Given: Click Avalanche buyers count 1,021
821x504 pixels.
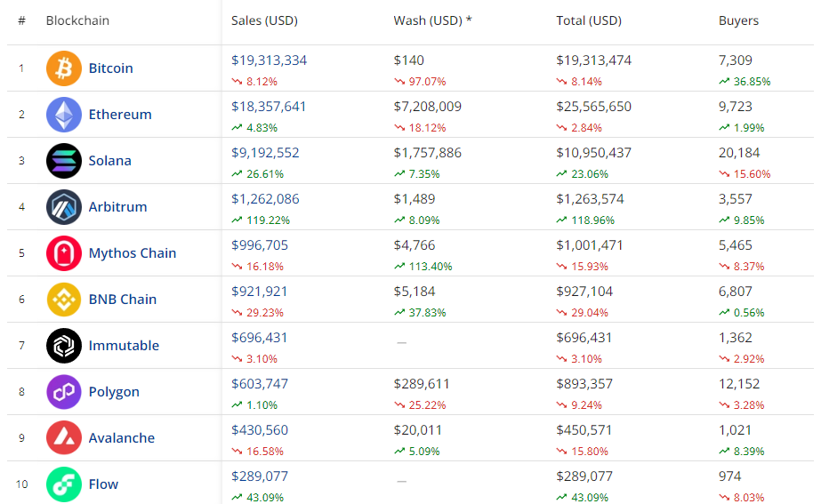Looking at the screenshot, I should coord(735,430).
